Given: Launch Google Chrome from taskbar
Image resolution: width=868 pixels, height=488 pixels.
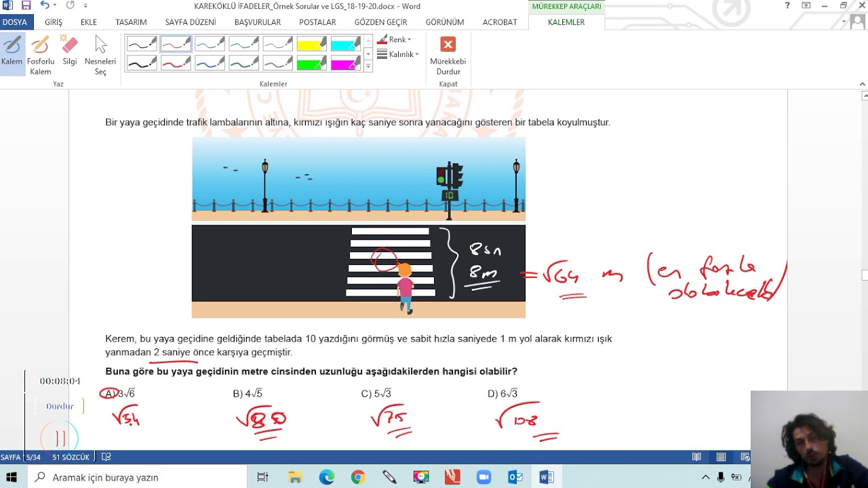Looking at the screenshot, I should tap(358, 477).
